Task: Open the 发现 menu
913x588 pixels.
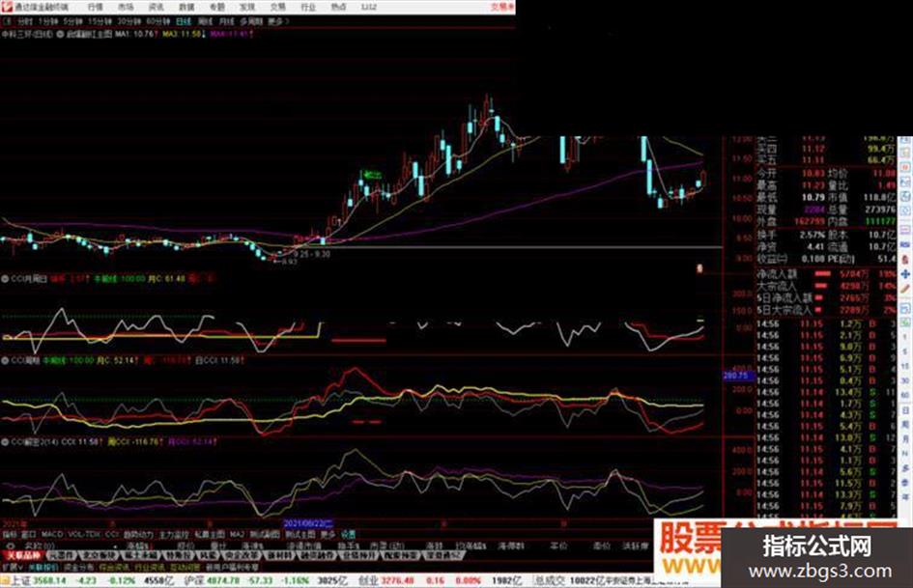Action: 247,7
